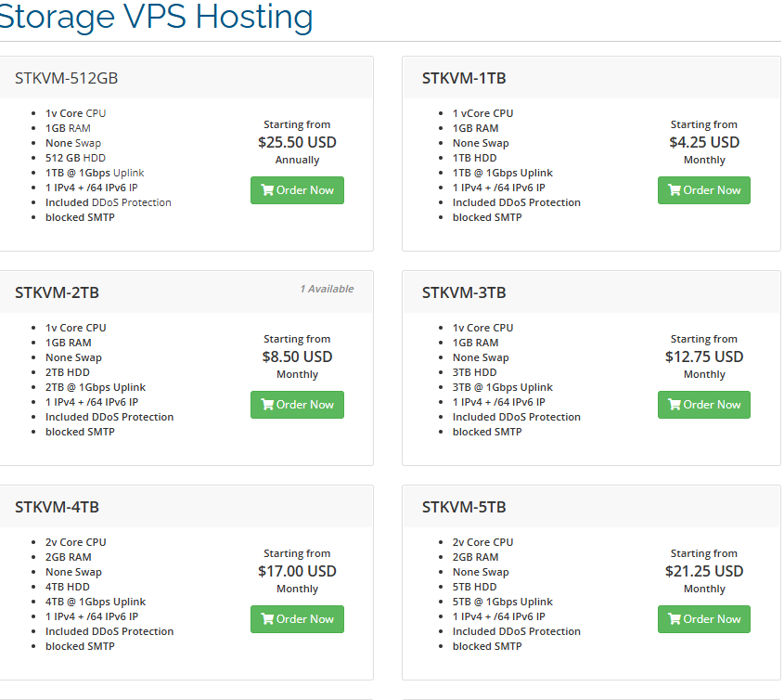
Task: Click "5TB @ 1Gbps Uplink" text
Action: tap(503, 602)
